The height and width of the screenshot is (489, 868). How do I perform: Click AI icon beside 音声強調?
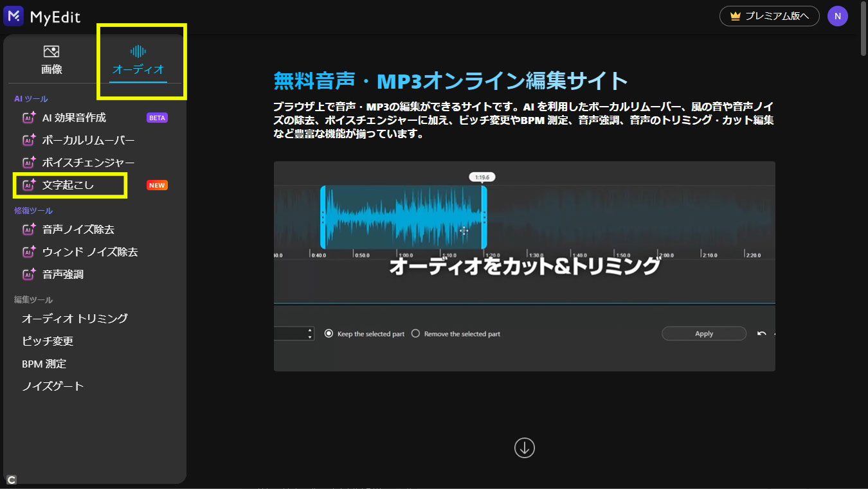29,274
